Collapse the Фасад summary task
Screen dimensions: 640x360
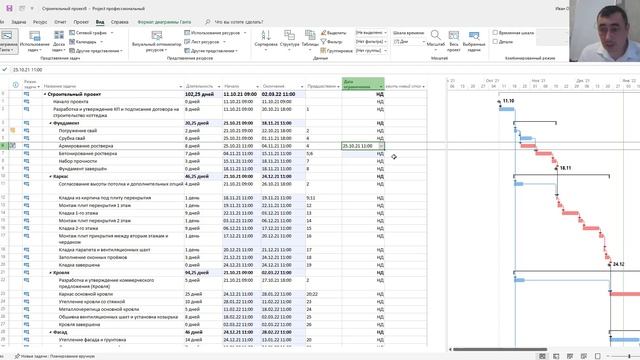[x=51, y=332]
